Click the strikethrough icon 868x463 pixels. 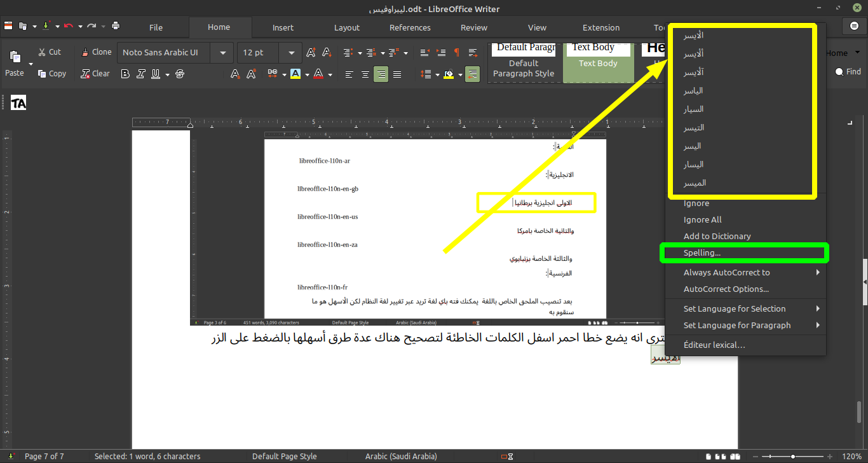click(x=179, y=74)
